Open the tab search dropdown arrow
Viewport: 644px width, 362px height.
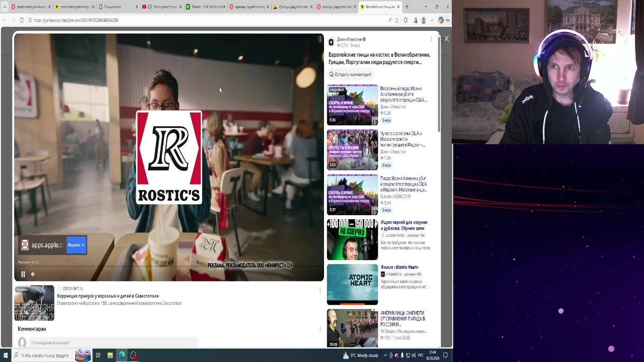(5, 7)
